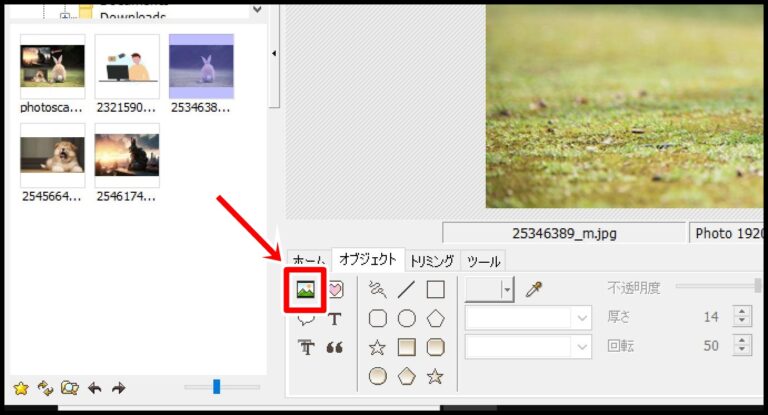The width and height of the screenshot is (768, 415).
Task: Click the 25346389_m.jpg file name bar
Action: coord(564,233)
